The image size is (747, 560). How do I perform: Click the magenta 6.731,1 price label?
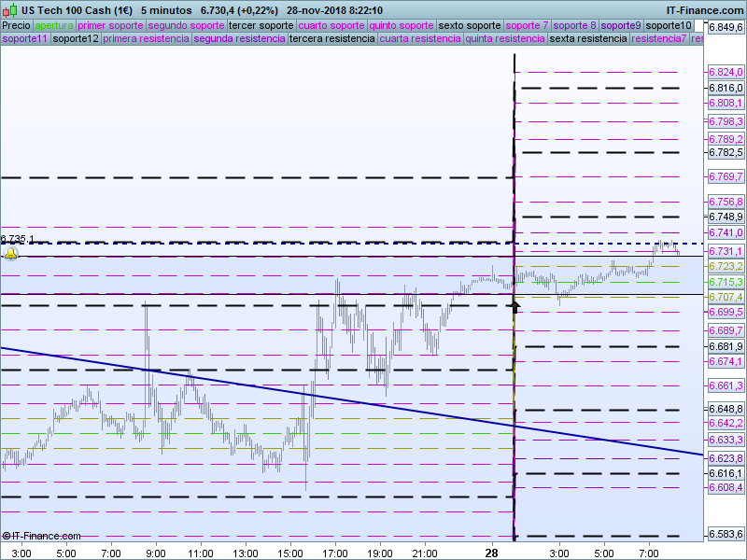pos(726,251)
